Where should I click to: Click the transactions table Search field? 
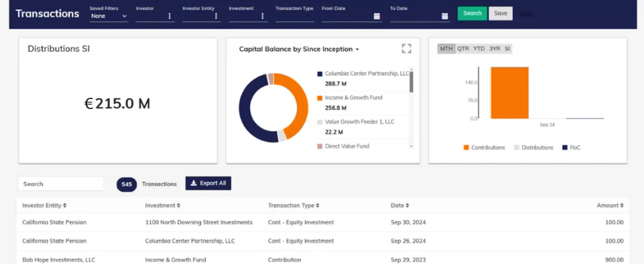point(60,184)
